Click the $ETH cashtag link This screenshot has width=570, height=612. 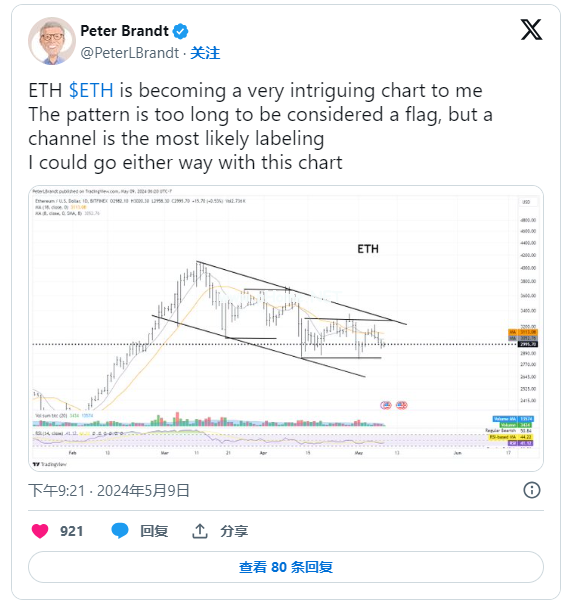click(91, 90)
